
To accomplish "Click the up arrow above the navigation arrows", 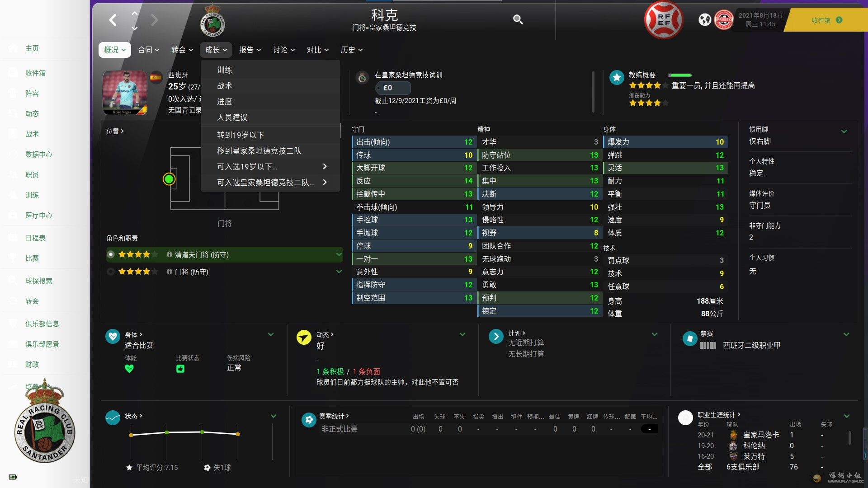I will [x=134, y=14].
